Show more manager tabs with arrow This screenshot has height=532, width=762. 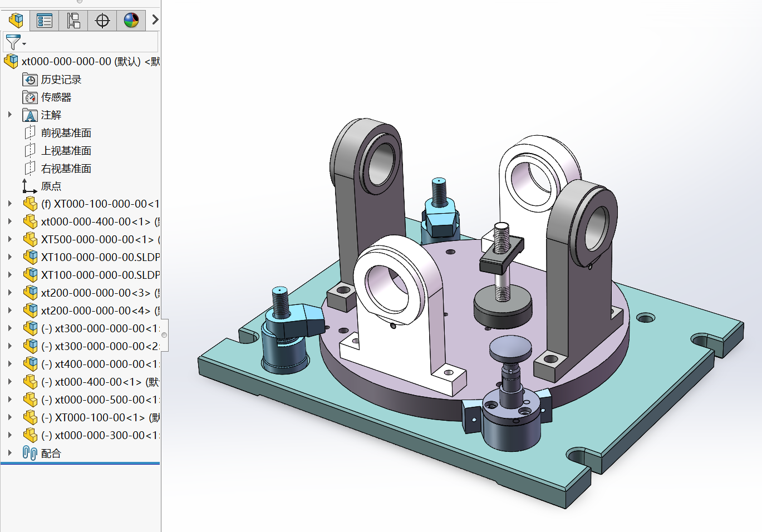[x=155, y=20]
